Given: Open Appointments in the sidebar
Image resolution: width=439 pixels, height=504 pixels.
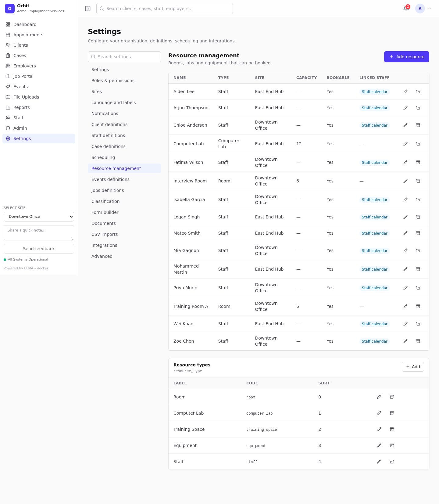Looking at the screenshot, I should 39,35.
